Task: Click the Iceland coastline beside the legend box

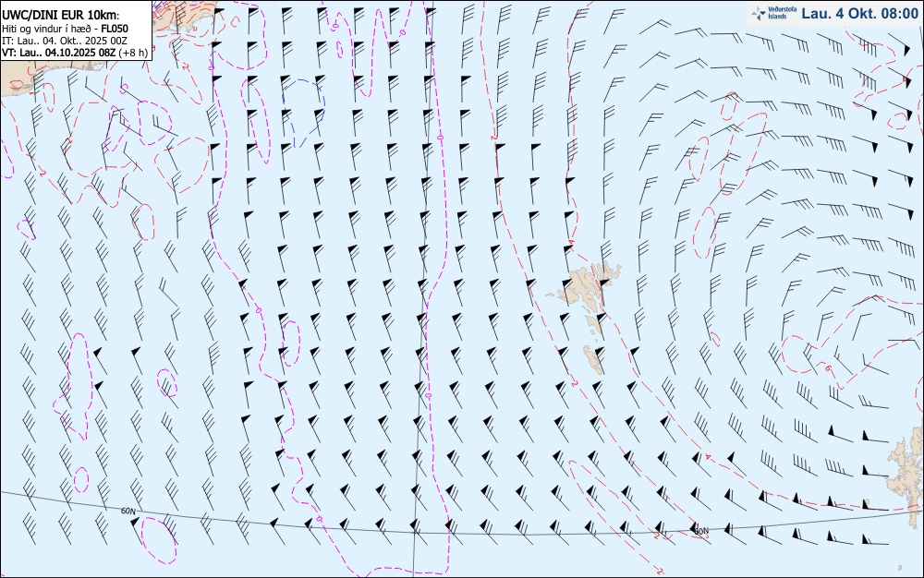Action: click(x=183, y=18)
